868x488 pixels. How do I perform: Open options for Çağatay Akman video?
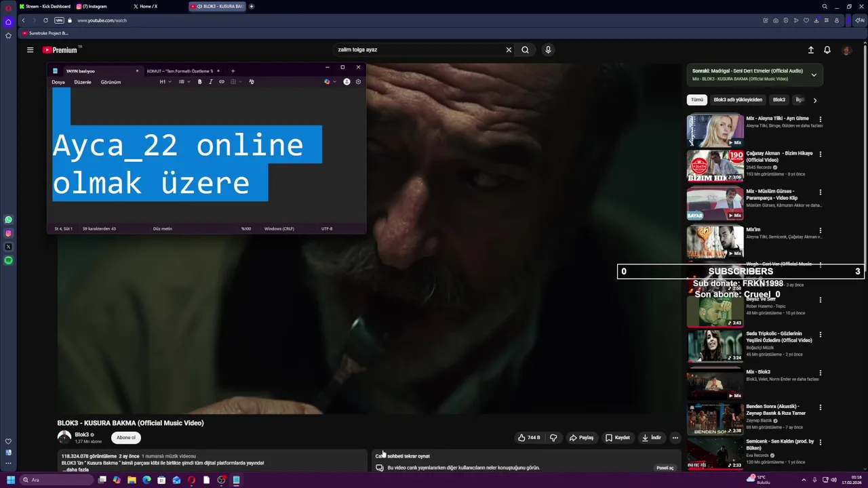[820, 155]
